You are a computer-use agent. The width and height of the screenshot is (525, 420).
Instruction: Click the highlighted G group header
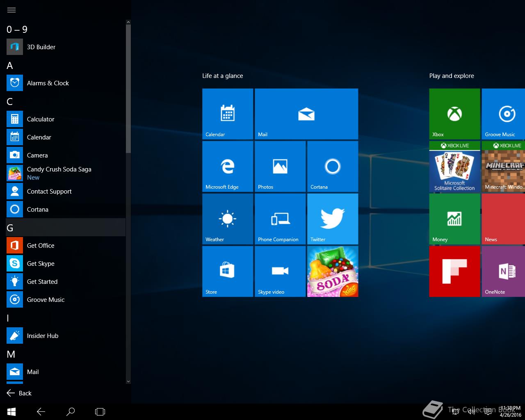pyautogui.click(x=66, y=227)
